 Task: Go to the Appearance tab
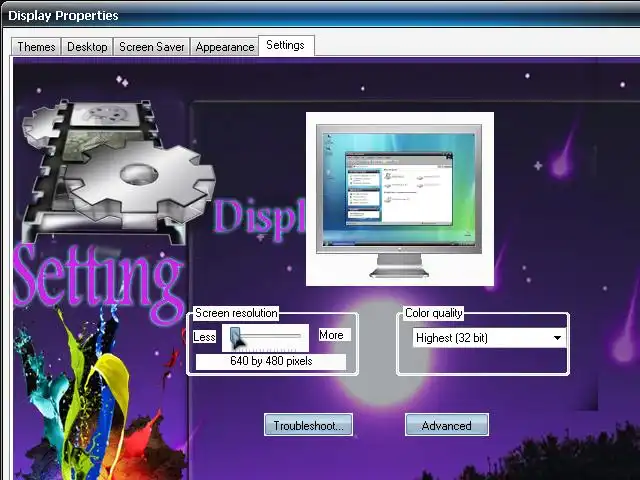coord(224,47)
